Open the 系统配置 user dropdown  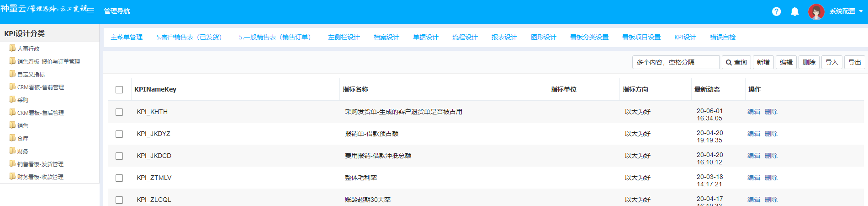point(846,11)
